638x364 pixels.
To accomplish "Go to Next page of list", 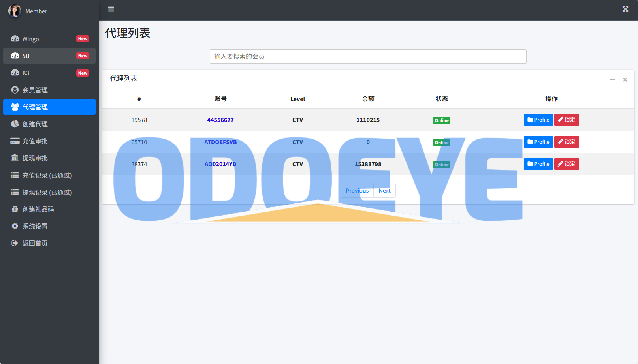I will [x=384, y=191].
